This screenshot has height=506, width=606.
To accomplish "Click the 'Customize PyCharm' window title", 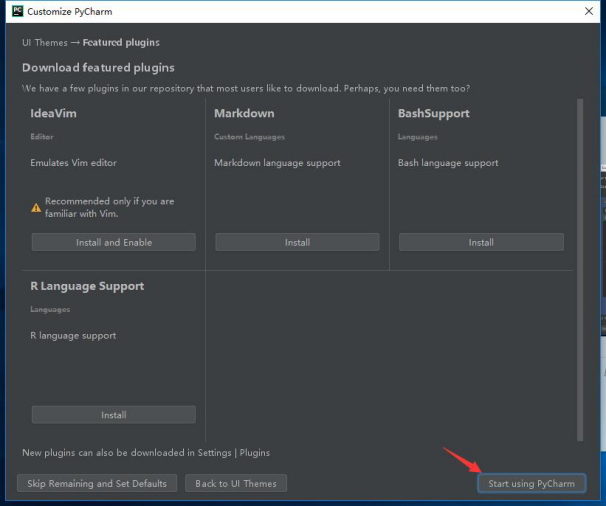I will click(70, 12).
